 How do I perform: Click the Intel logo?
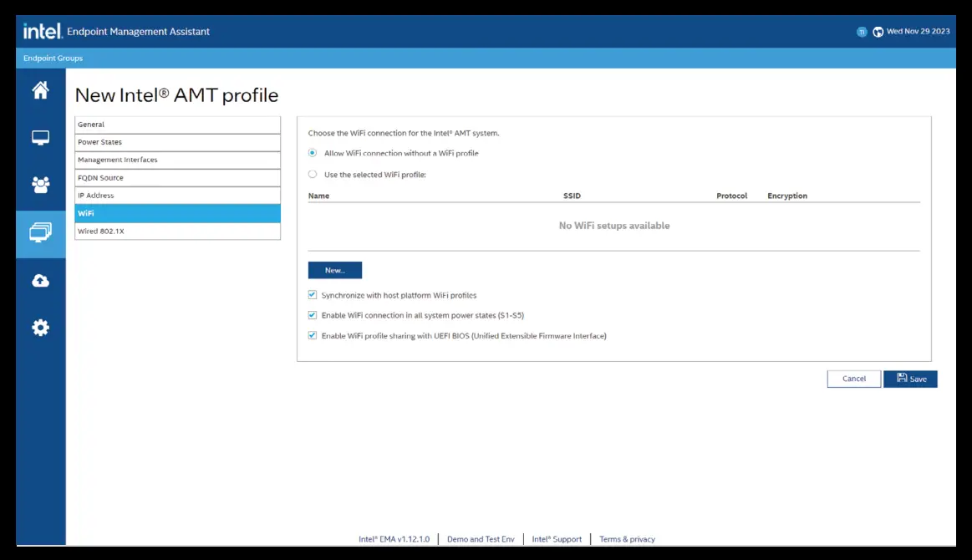click(x=43, y=31)
